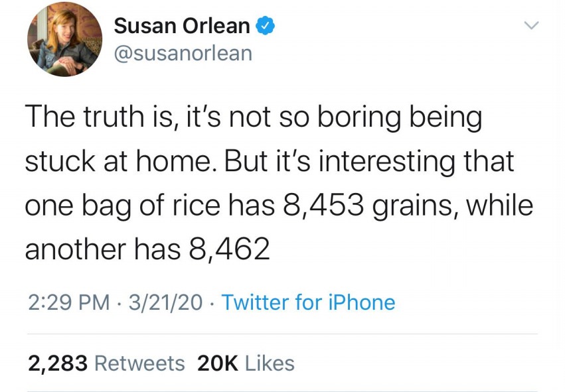565x392 pixels.
Task: Open the Twitter for iPhone source link
Action: [308, 302]
